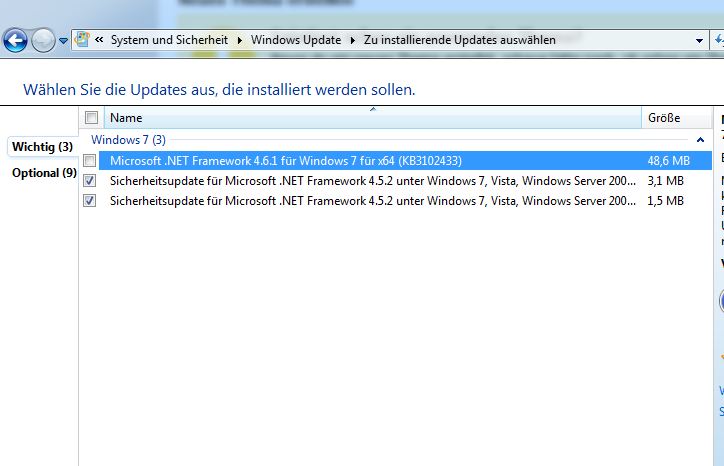Check the .NET Framework 4.6.1 update box
The width and height of the screenshot is (724, 466).
point(90,161)
